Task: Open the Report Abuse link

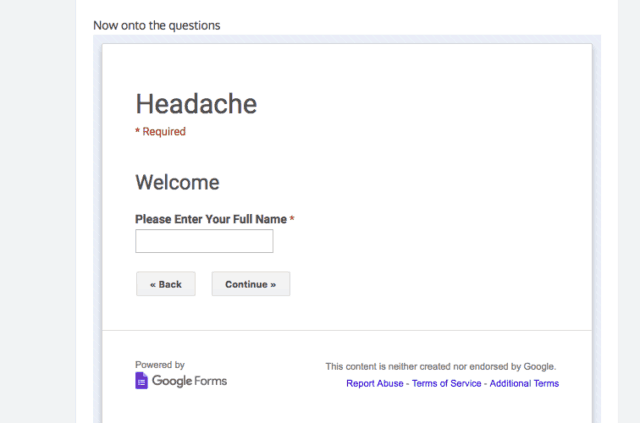Action: [375, 383]
